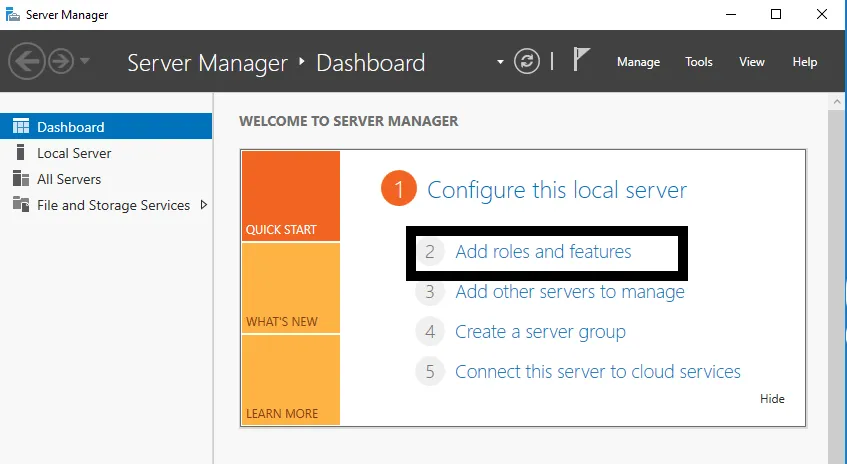Select Local Server in the sidebar
Screen dimensions: 847x464
[x=106, y=153]
